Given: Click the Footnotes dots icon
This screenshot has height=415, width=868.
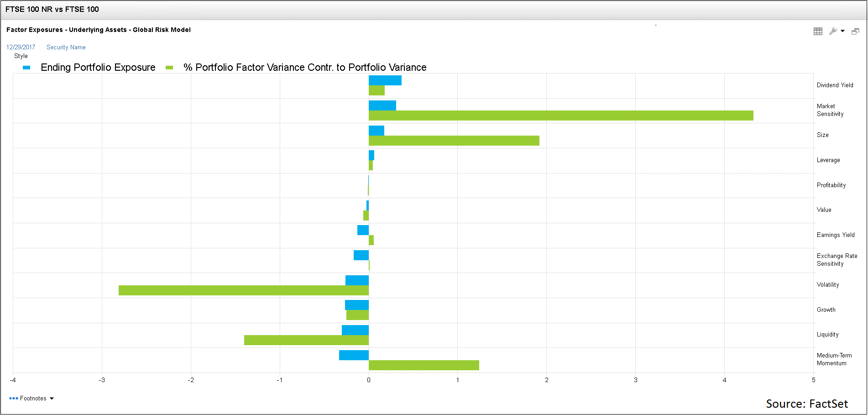Looking at the screenshot, I should coord(14,399).
